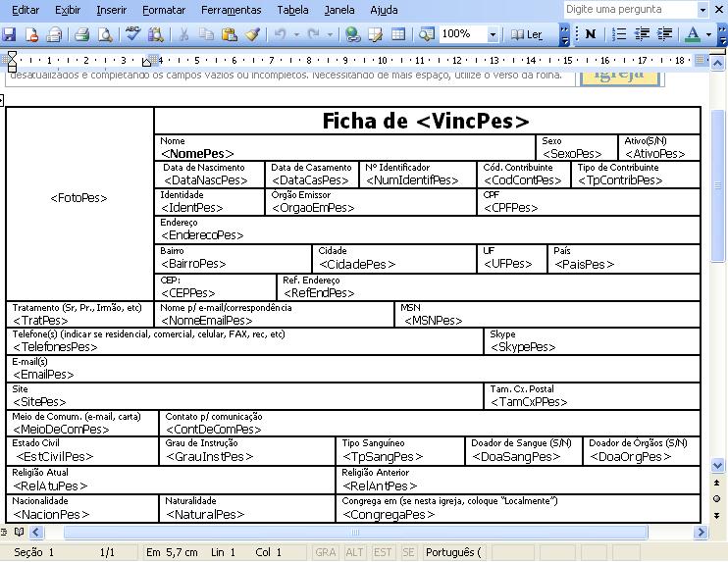Click the Português language status entry
Screen dimensions: 728x562
(x=453, y=552)
